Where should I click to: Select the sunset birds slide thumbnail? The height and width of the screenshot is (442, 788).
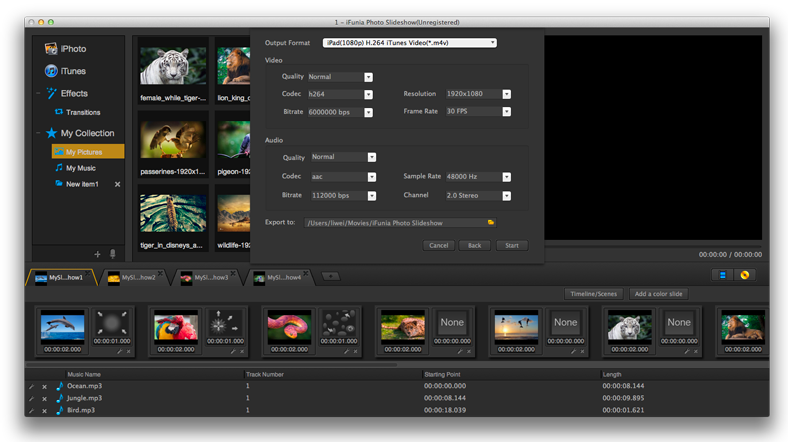click(516, 327)
